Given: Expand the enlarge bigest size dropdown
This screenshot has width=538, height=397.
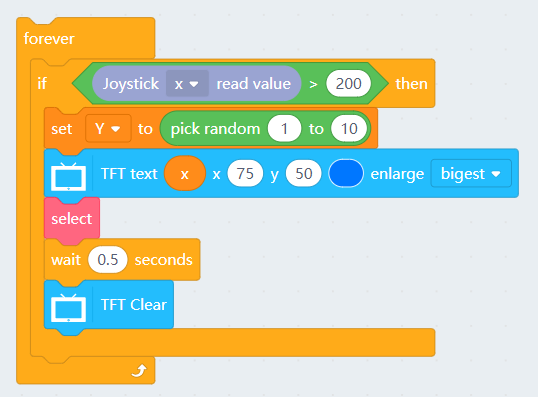Looking at the screenshot, I should [x=471, y=174].
